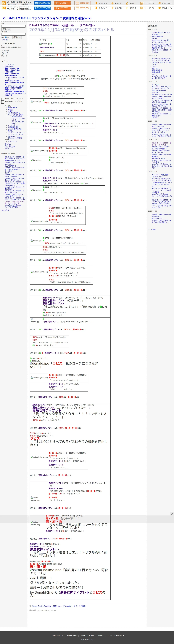Open 「LUNE」.exe link
This screenshot has height=644, width=174.
point(157,177)
